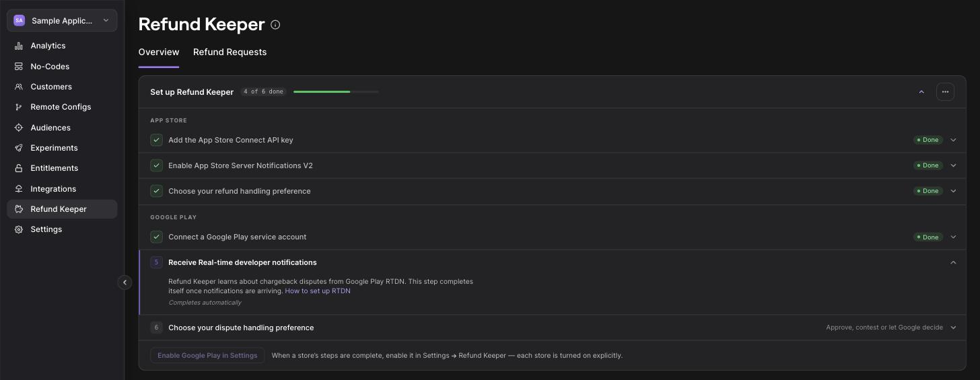Open the How to set up RTDN link

tap(318, 291)
